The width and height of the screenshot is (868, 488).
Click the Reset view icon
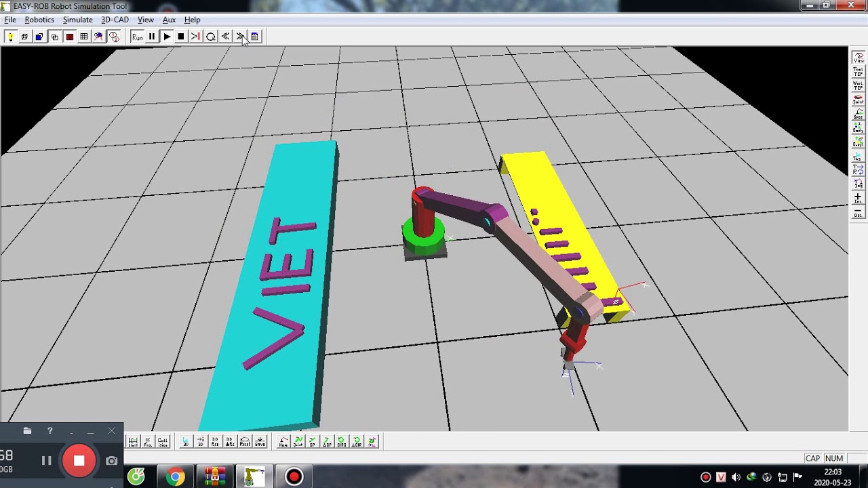pos(245,442)
